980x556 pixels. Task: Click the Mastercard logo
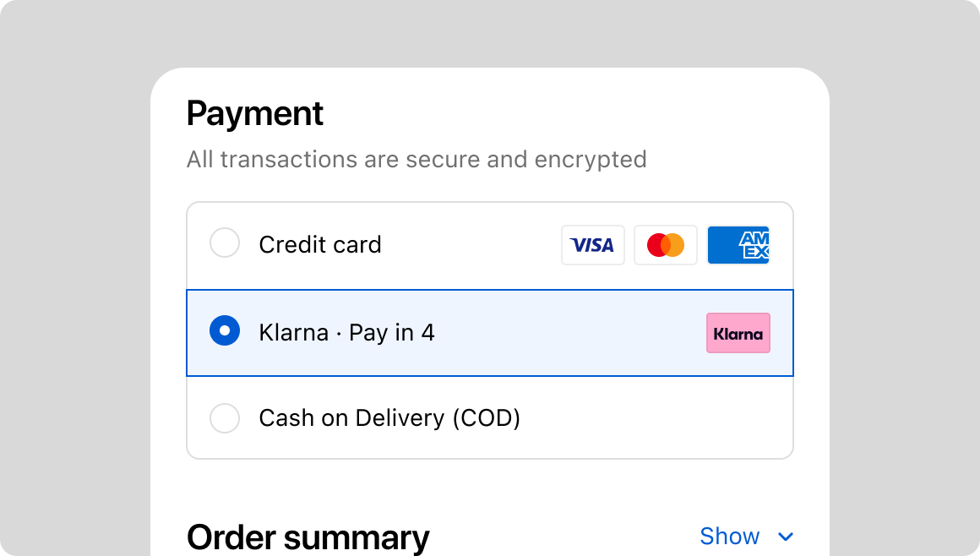666,245
